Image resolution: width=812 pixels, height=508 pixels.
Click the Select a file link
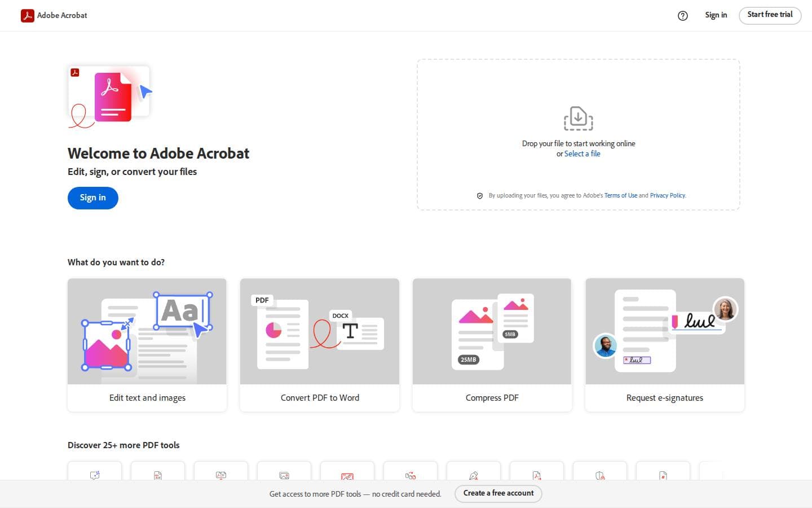pyautogui.click(x=582, y=154)
